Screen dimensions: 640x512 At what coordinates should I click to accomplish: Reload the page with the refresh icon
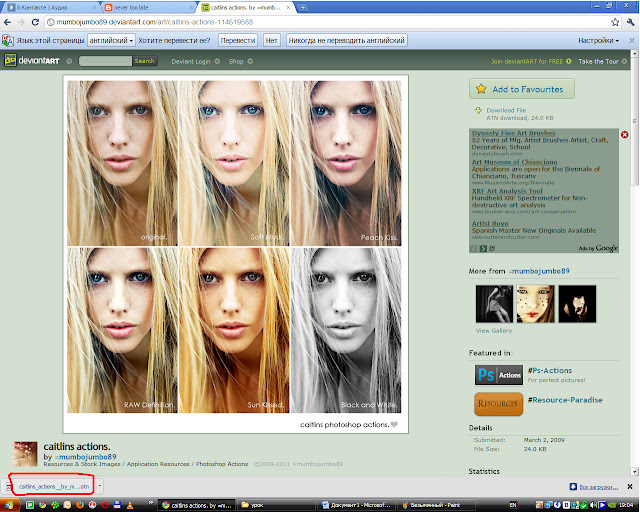pos(36,22)
